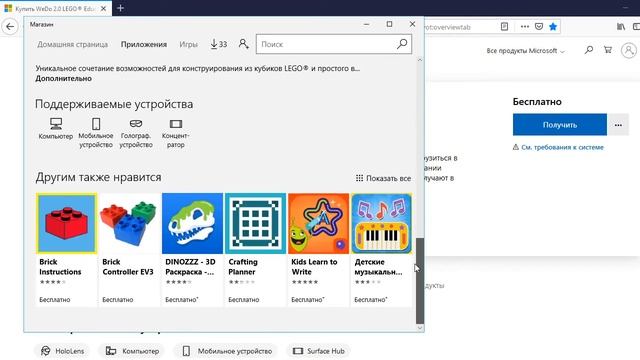The image size is (640, 360).
Task: Open the shopping cart on Microsoft page
Action: [x=608, y=50]
